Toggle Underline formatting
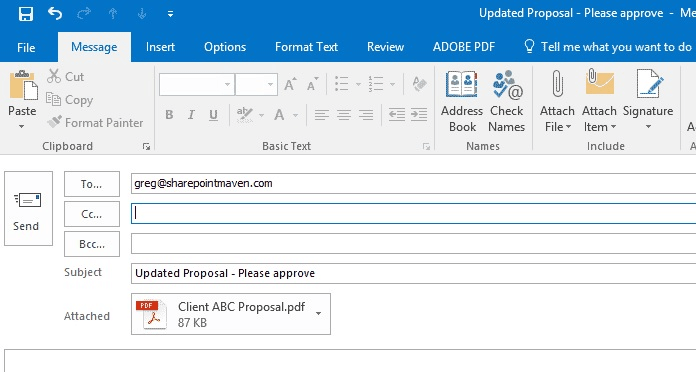The width and height of the screenshot is (696, 372). pos(214,115)
